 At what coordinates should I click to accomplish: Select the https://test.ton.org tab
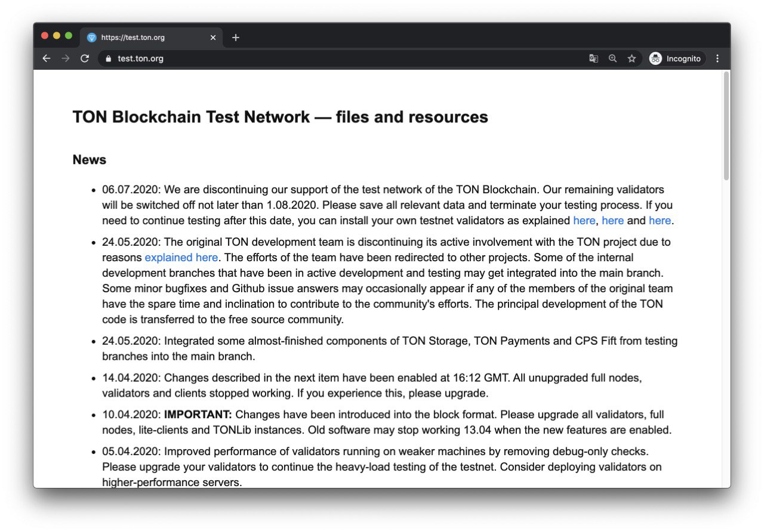(x=152, y=38)
